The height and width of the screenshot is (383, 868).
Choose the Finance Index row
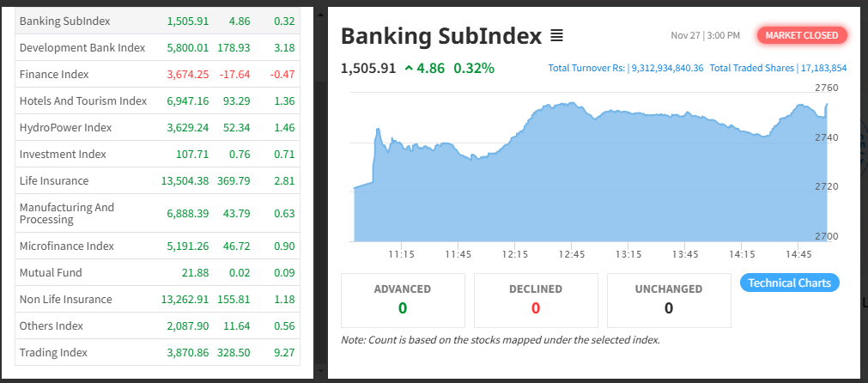coord(157,74)
